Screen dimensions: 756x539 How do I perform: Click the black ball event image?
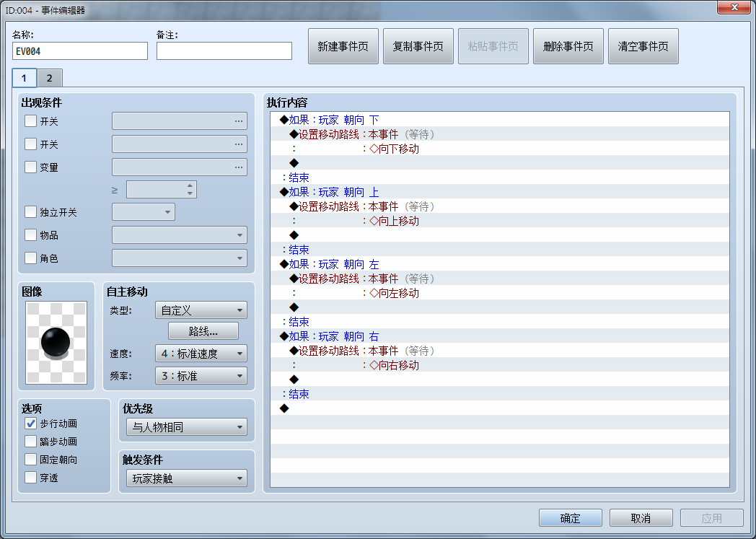[x=56, y=343]
